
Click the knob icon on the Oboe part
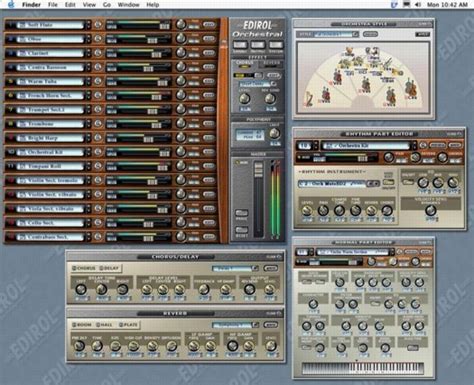pyautogui.click(x=181, y=38)
